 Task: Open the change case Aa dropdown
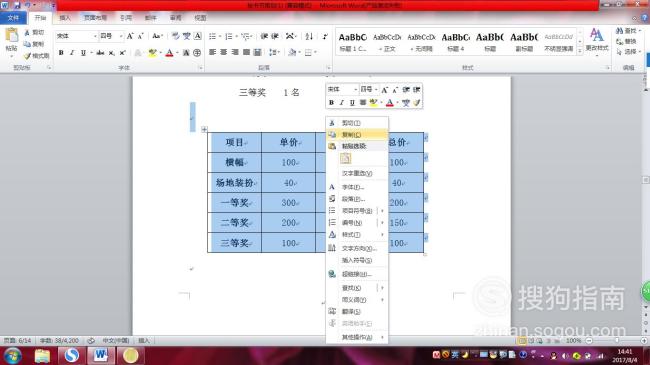[158, 36]
